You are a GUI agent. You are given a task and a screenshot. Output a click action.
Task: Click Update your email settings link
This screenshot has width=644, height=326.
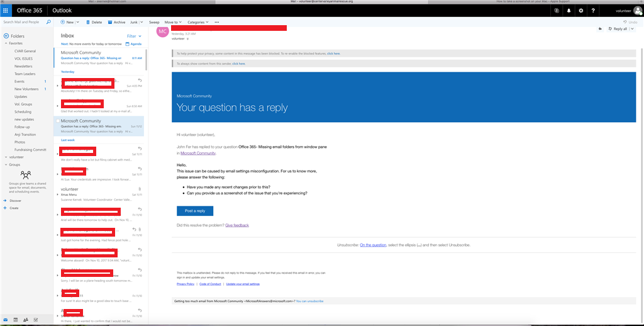(243, 284)
